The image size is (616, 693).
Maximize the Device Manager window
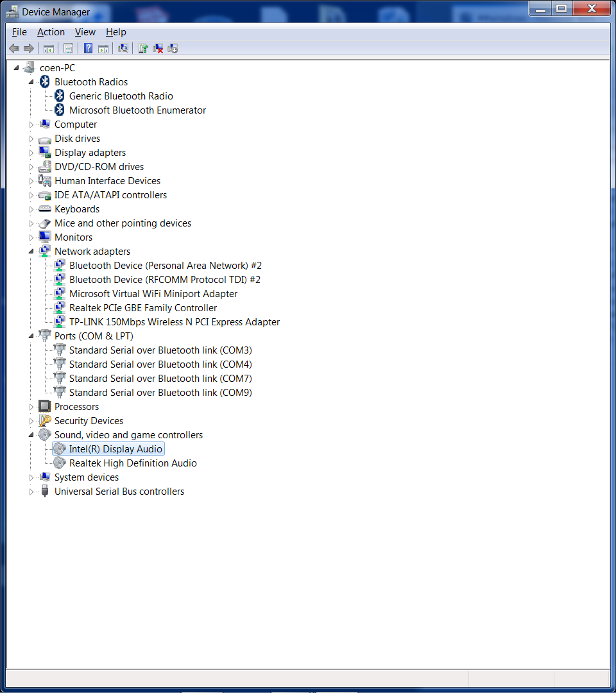coord(561,8)
